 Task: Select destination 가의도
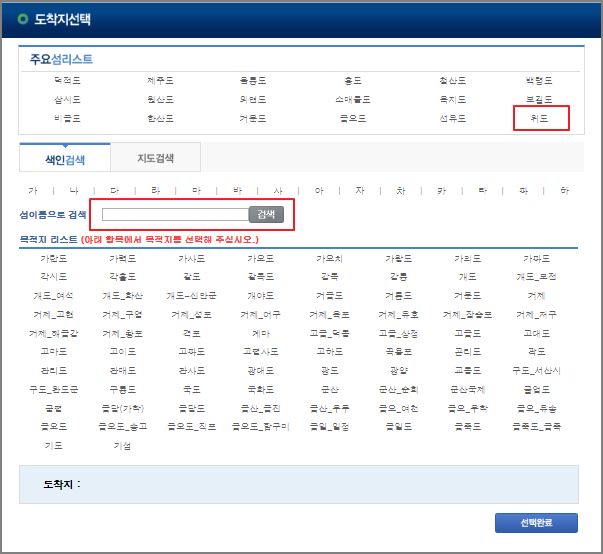pyautogui.click(x=468, y=259)
